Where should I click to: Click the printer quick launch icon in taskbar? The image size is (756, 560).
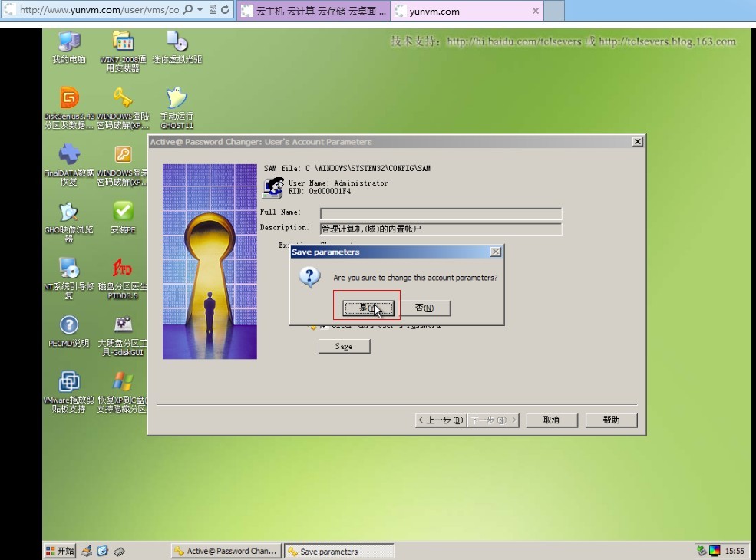pos(87,551)
